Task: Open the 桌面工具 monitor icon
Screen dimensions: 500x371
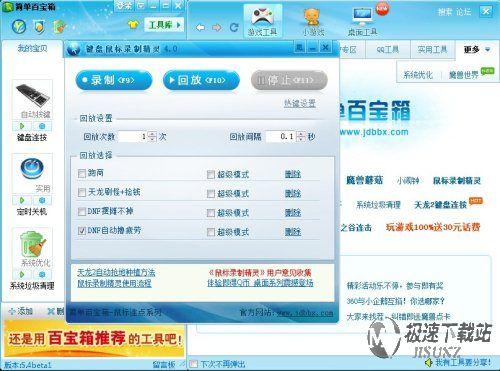Action: pyautogui.click(x=362, y=17)
